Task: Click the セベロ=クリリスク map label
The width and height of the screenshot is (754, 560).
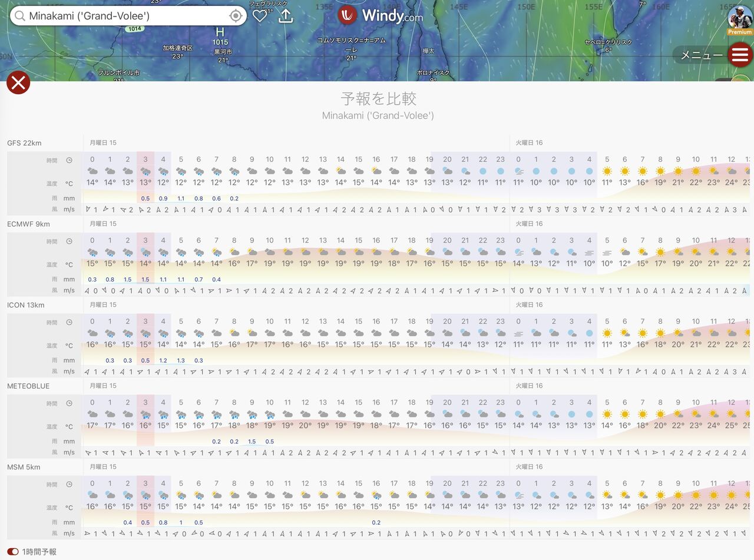Action: pyautogui.click(x=609, y=42)
